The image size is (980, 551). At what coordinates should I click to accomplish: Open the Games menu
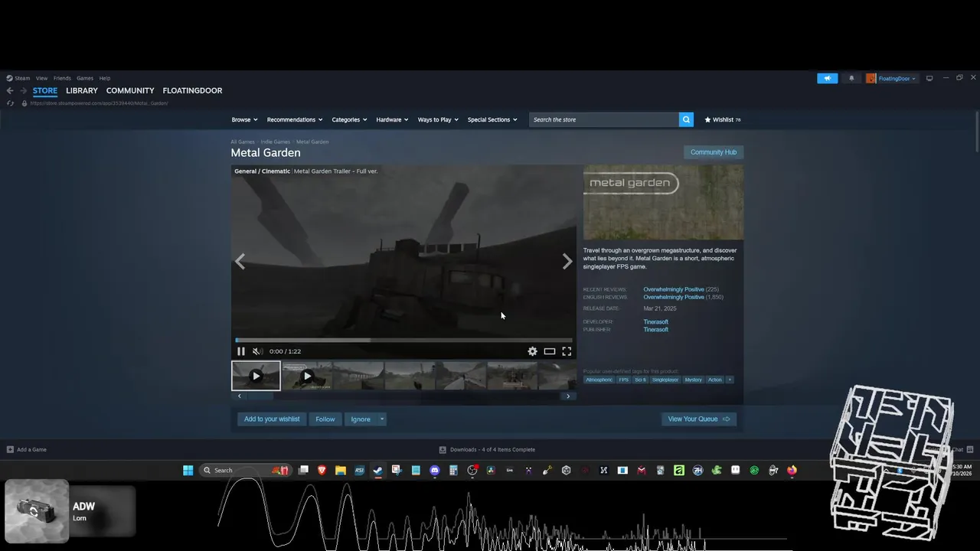[85, 78]
